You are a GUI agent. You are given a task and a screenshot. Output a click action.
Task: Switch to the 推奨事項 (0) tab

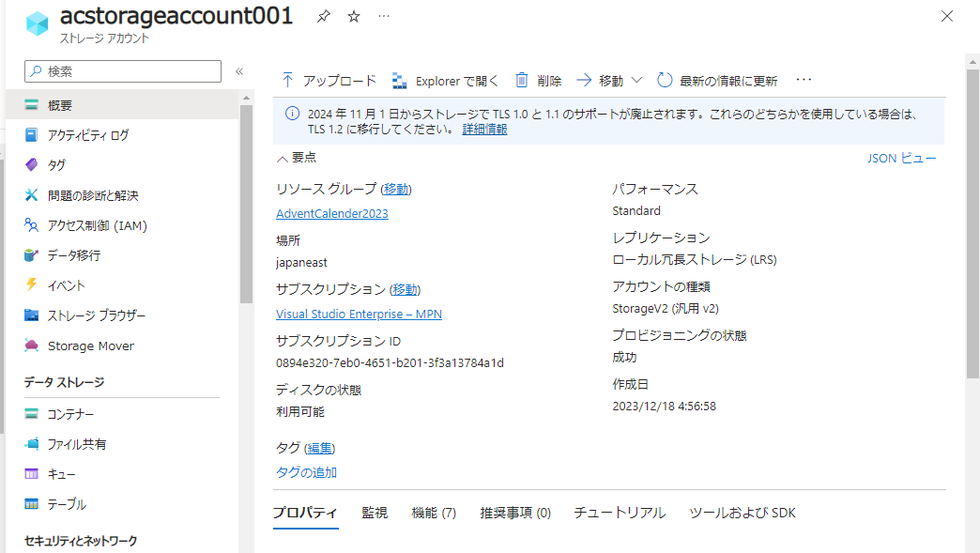tap(515, 513)
